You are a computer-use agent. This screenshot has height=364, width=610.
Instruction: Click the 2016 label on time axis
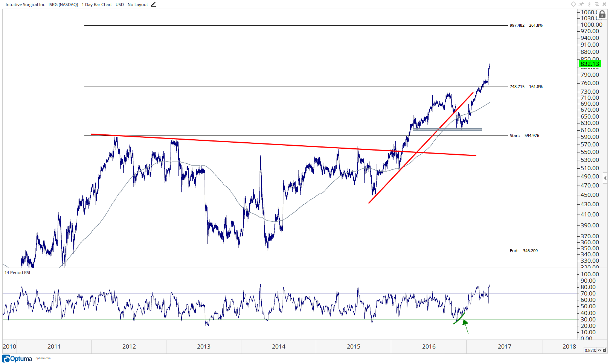click(429, 347)
